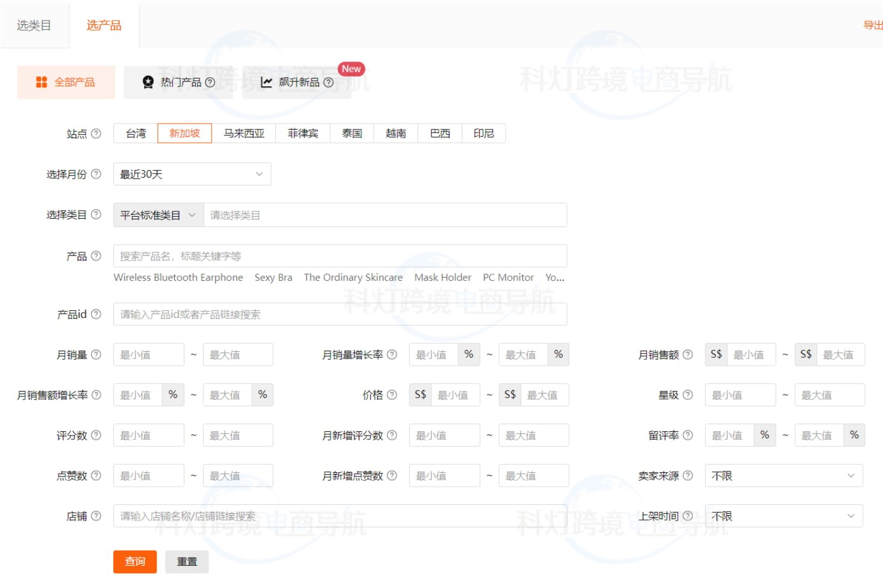
Task: Open the 最近30天 month dropdown
Action: (192, 174)
